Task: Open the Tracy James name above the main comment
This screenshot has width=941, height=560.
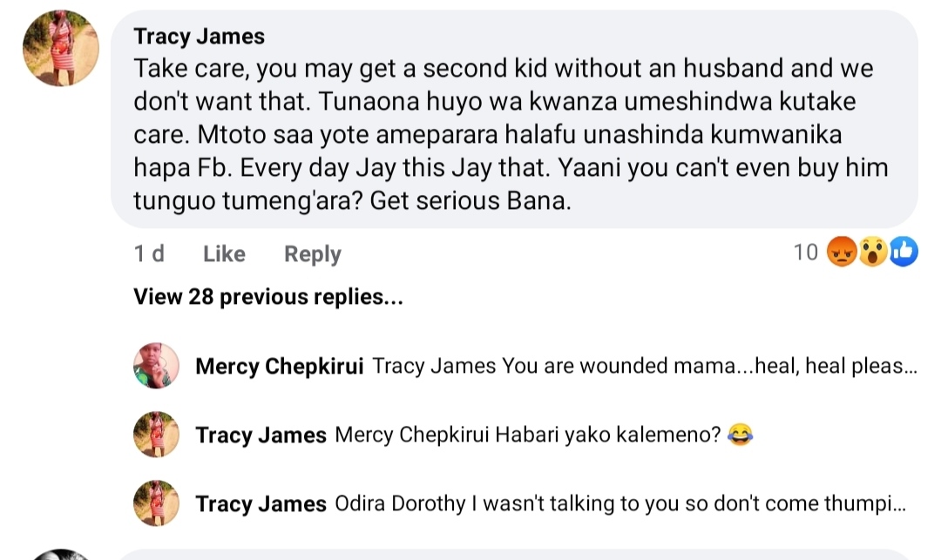Action: (200, 37)
